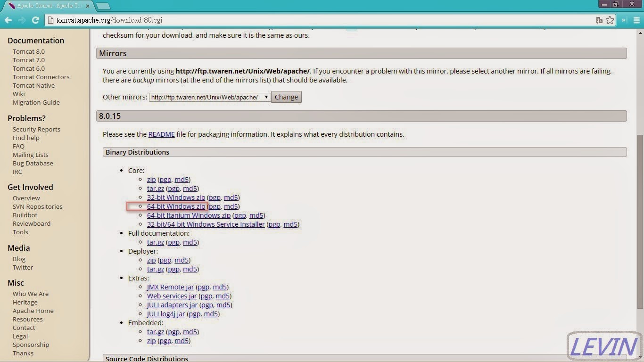This screenshot has width=644, height=362.
Task: Open the Reviewboard link
Action: 32,224
